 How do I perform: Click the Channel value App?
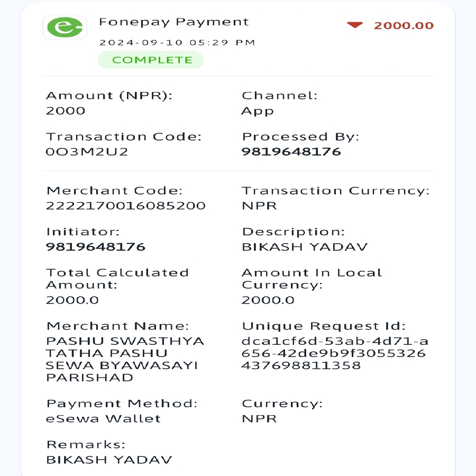coord(258,111)
